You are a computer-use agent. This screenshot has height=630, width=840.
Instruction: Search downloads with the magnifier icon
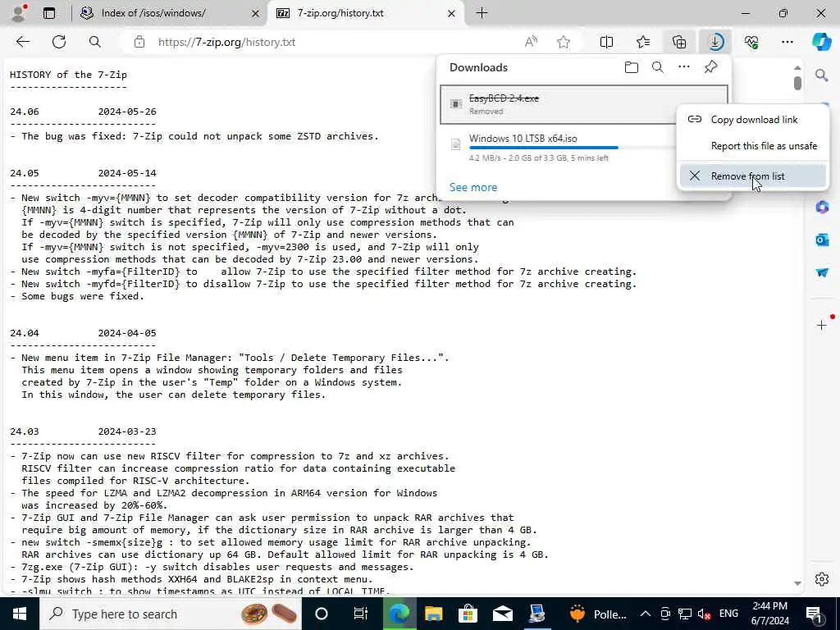658,67
